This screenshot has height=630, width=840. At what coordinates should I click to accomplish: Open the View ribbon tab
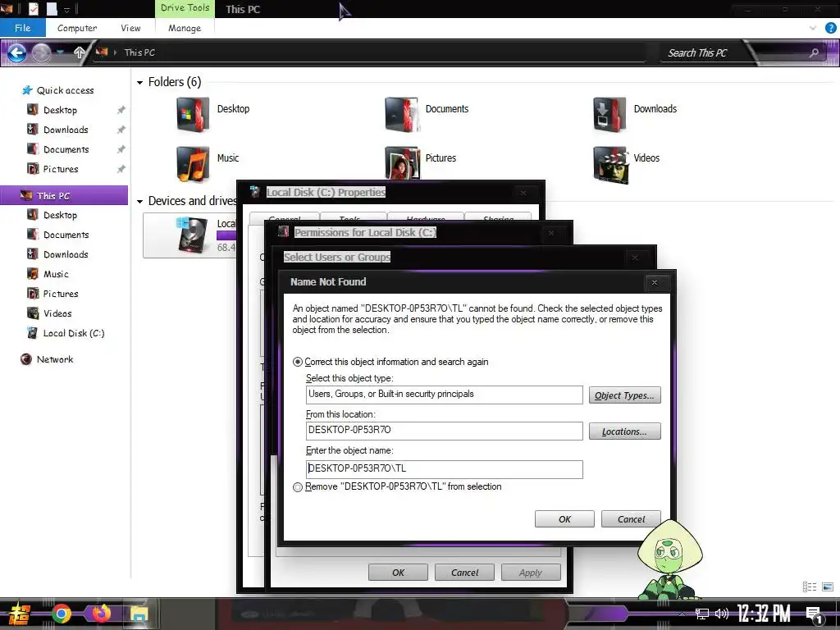point(130,28)
